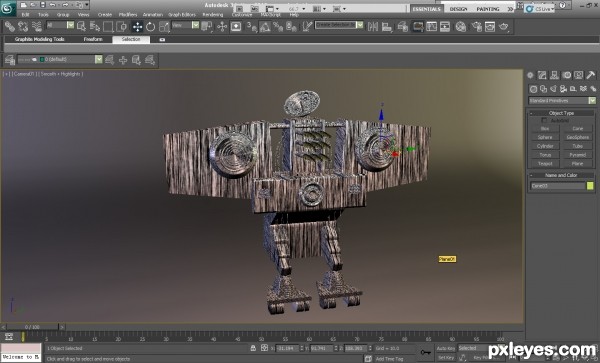Open the Layer Manager from main toolbar
This screenshot has height=363, width=600.
403,26
